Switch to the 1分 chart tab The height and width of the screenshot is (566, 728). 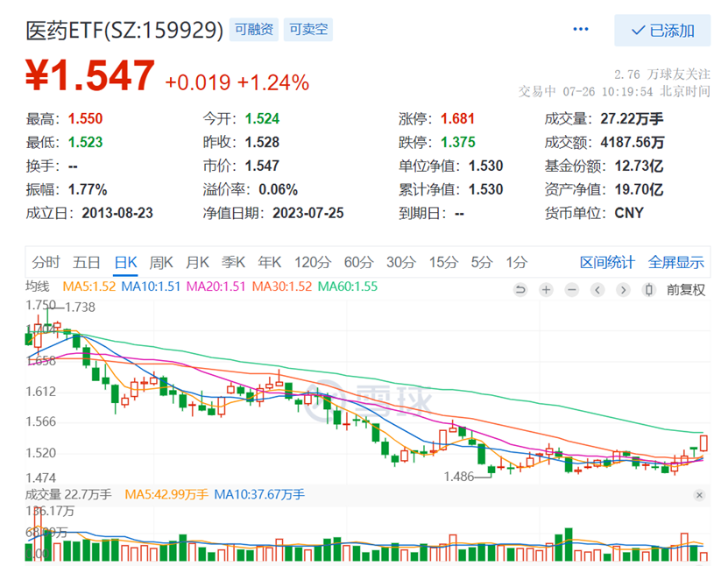coord(516,262)
